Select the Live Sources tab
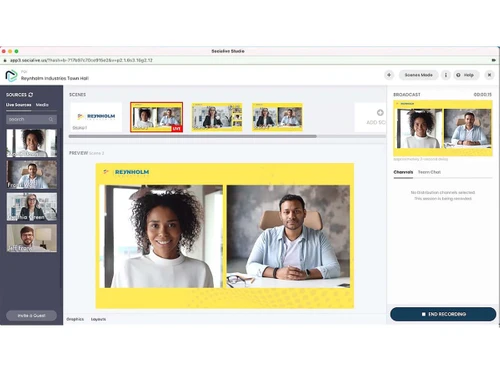This screenshot has width=500, height=375. point(19,105)
